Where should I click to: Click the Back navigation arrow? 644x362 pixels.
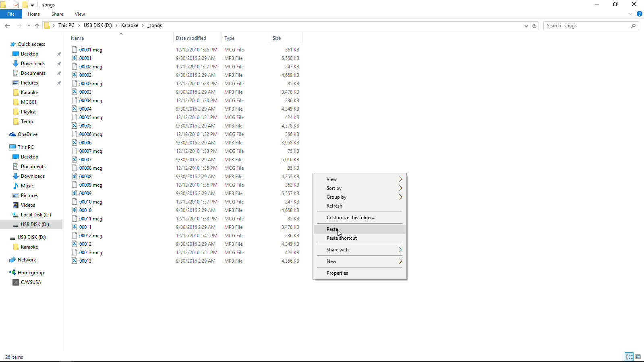coord(7,26)
